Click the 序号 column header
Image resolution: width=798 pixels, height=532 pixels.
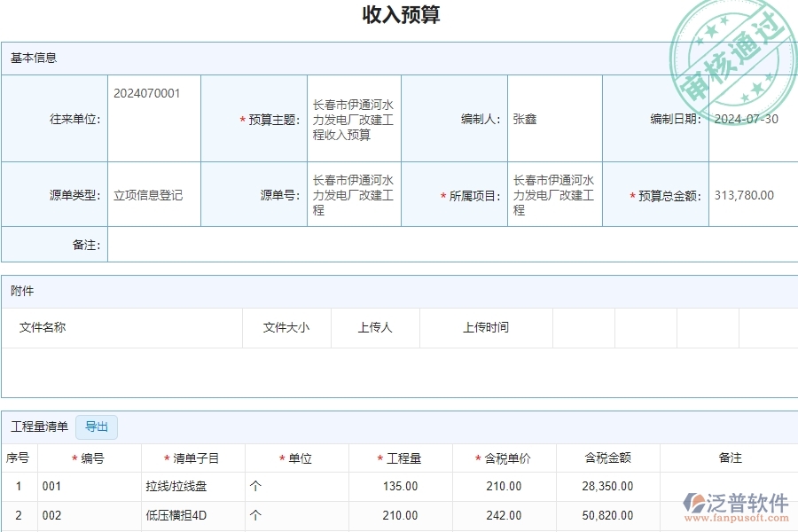tap(18, 458)
